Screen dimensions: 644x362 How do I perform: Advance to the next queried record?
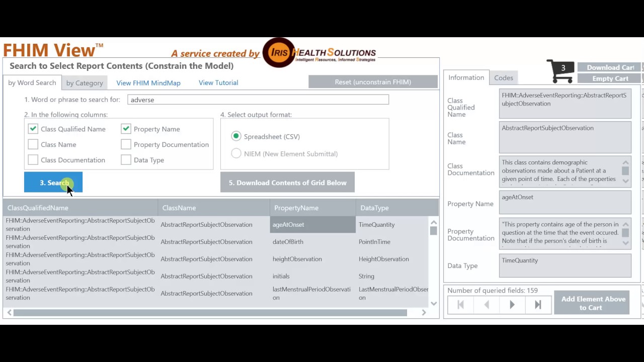tap(512, 305)
